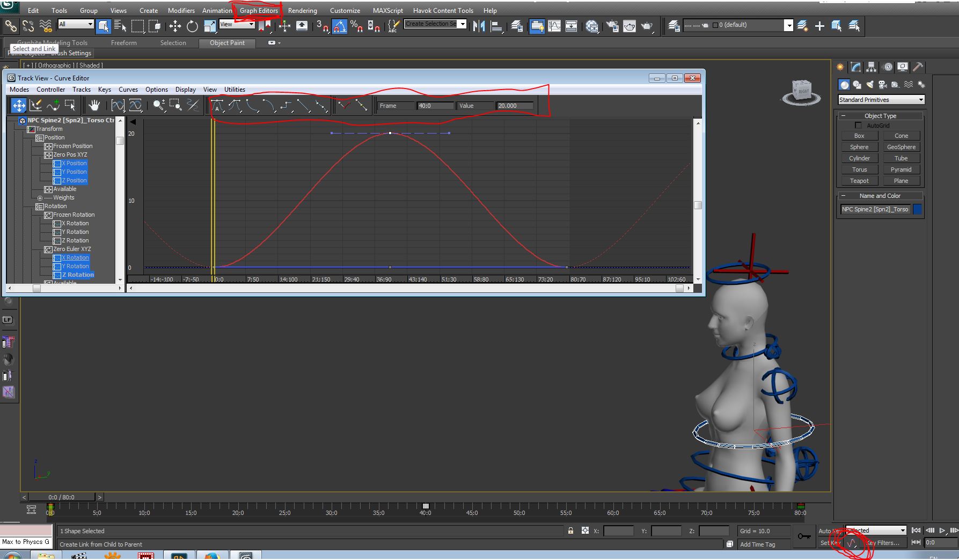Set tangents to Auto for selected keys
Viewport: 959px width, 560px height.
coord(218,106)
